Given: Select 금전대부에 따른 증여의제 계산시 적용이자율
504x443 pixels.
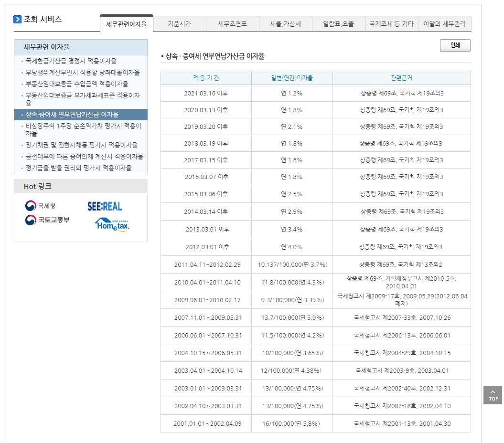Looking at the screenshot, I should [85, 157].
